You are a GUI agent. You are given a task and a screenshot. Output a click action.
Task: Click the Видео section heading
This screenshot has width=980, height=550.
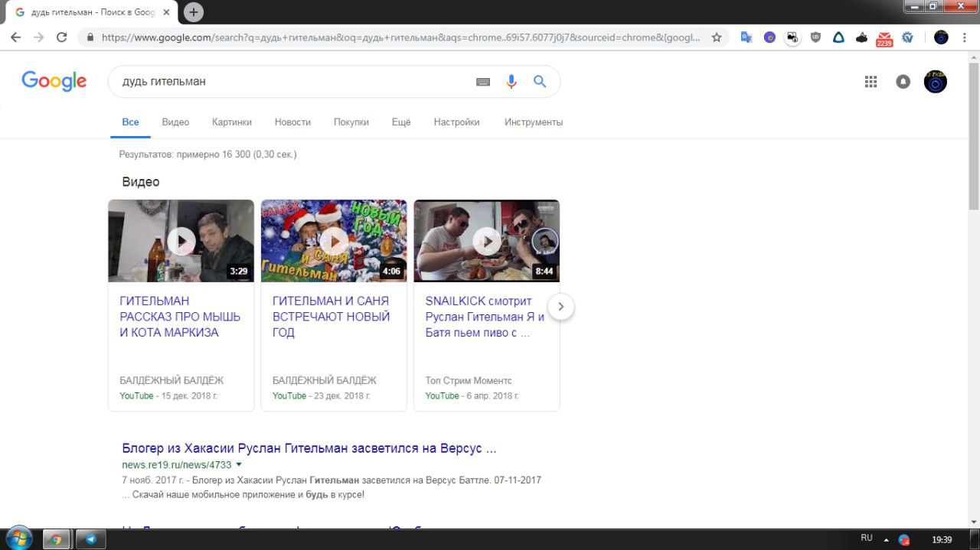coord(141,182)
